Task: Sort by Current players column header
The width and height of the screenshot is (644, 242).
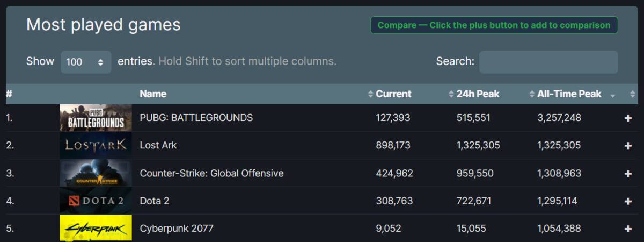Action: tap(393, 94)
